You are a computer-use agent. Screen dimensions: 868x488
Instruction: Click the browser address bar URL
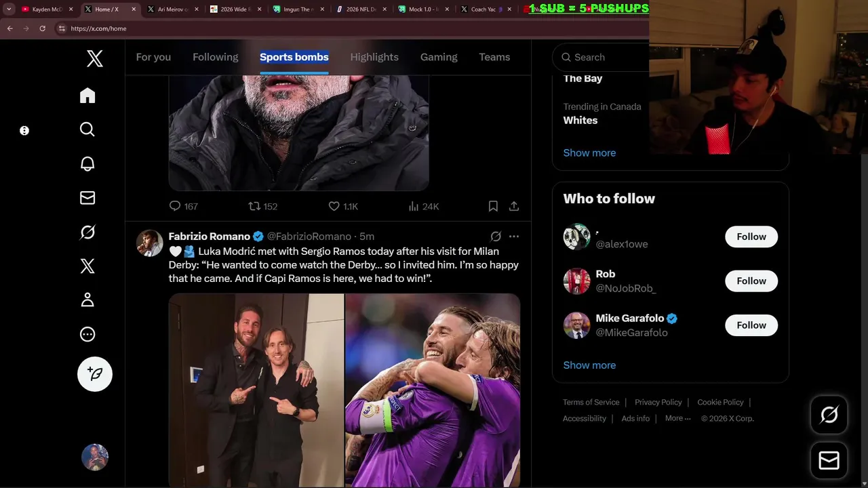98,28
